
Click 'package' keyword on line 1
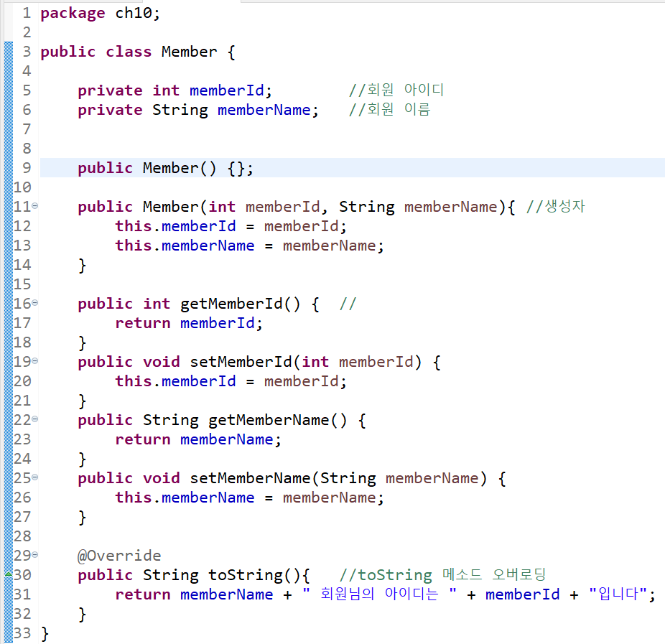tap(73, 14)
